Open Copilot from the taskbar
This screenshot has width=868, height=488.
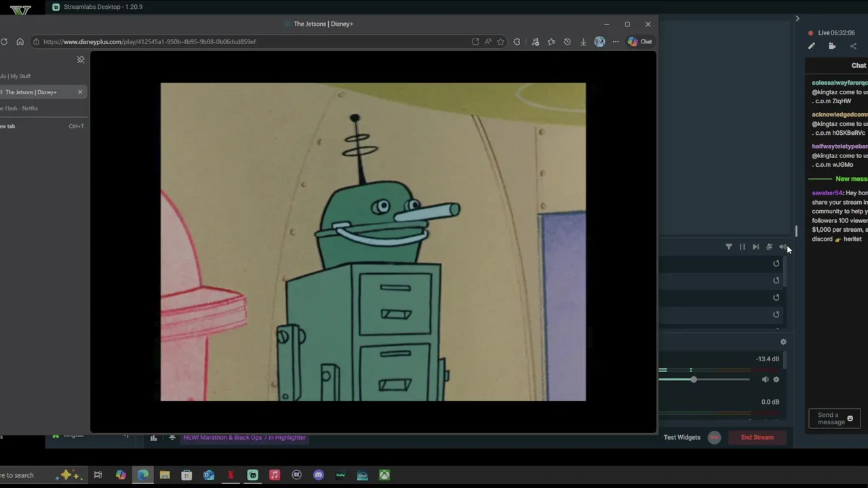[x=121, y=475]
